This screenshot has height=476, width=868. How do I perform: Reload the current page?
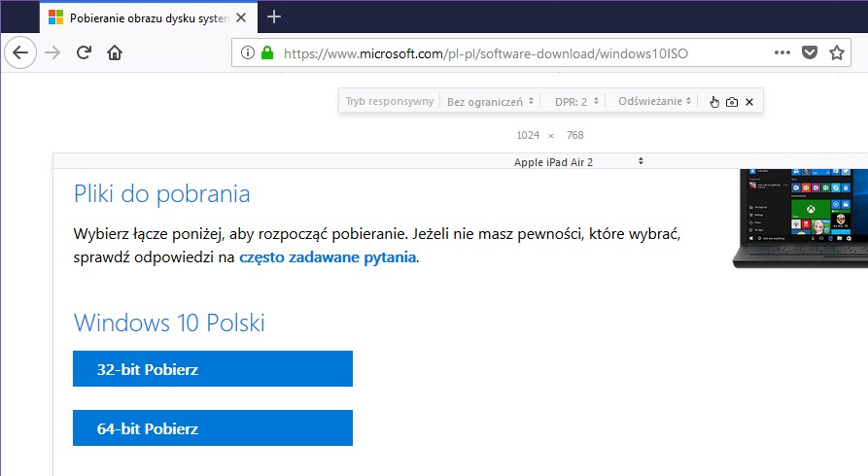[x=84, y=53]
